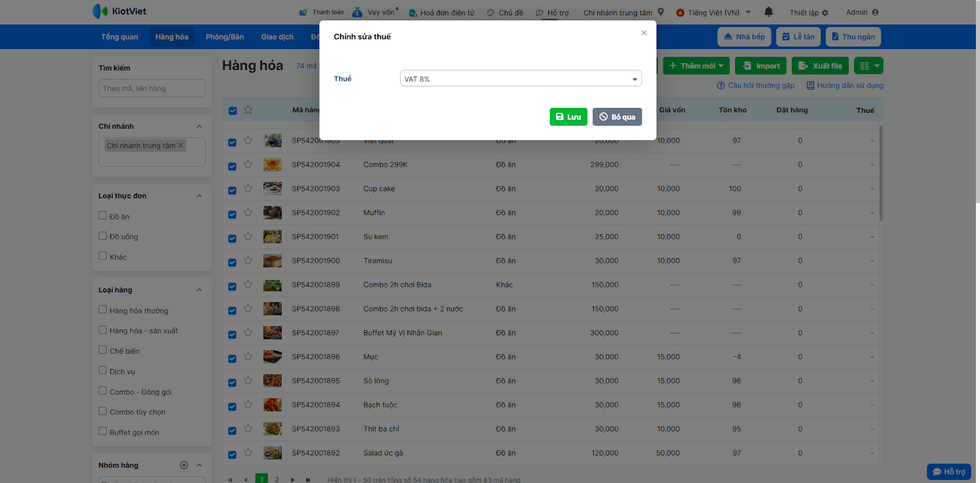The width and height of the screenshot is (980, 483).
Task: Expand the Thêm mới dropdown button
Action: click(696, 66)
